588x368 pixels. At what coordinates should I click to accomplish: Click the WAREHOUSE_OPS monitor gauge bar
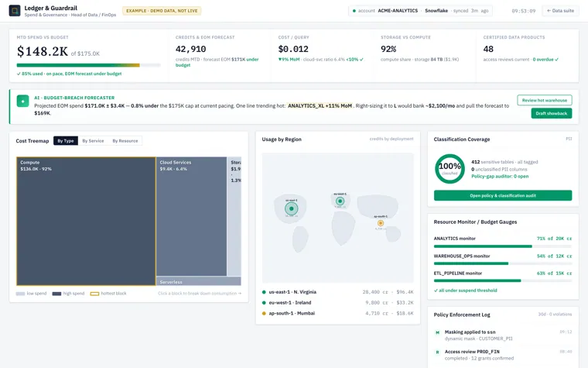click(x=503, y=263)
